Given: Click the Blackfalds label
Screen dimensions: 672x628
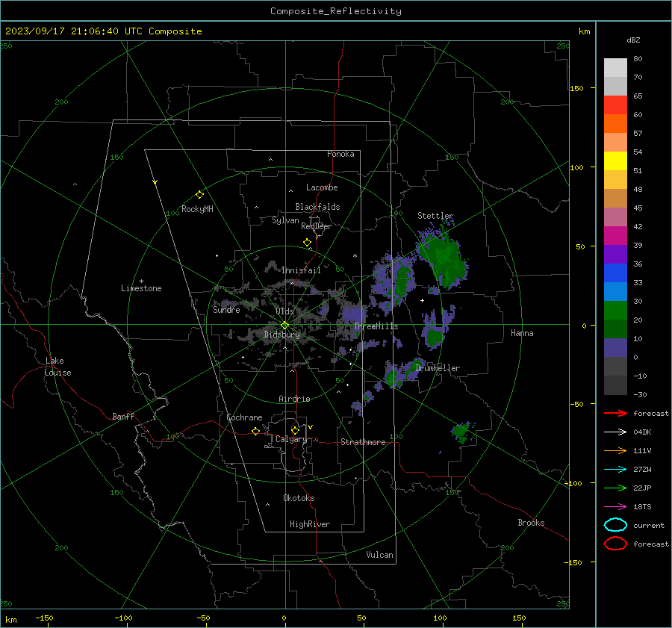Looking at the screenshot, I should tap(317, 207).
